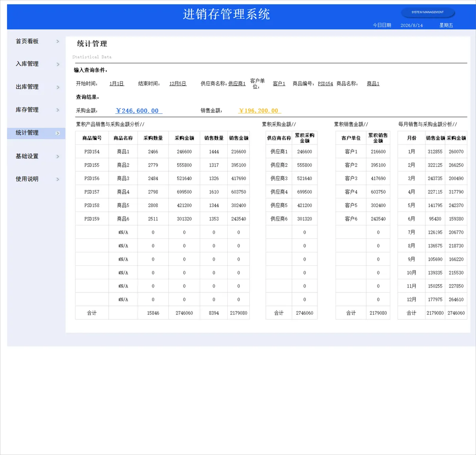Click total sales quantity 8394
This screenshot has width=476, height=455.
click(214, 313)
